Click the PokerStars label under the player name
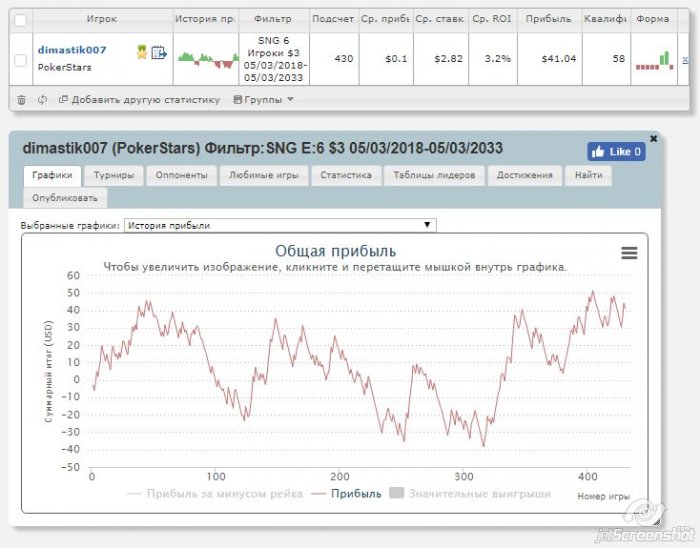 (x=64, y=67)
